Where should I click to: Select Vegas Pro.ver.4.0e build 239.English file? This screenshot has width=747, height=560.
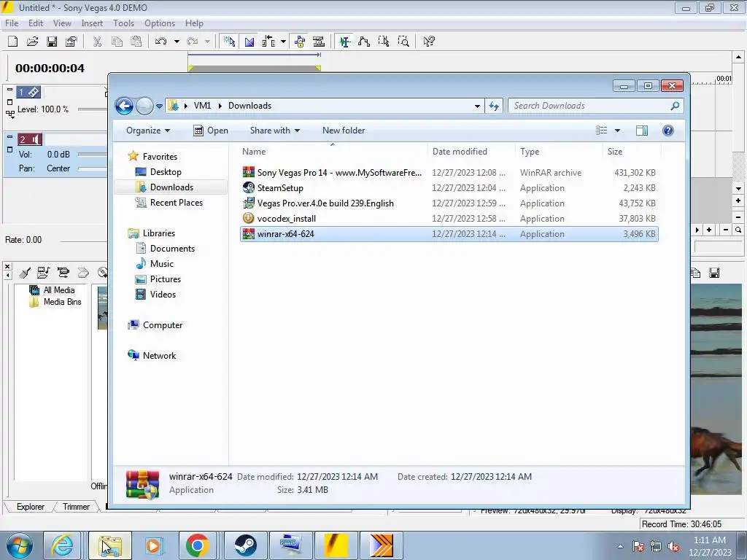[x=449, y=203]
